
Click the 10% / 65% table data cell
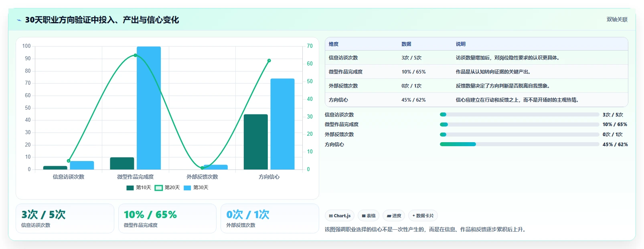413,72
